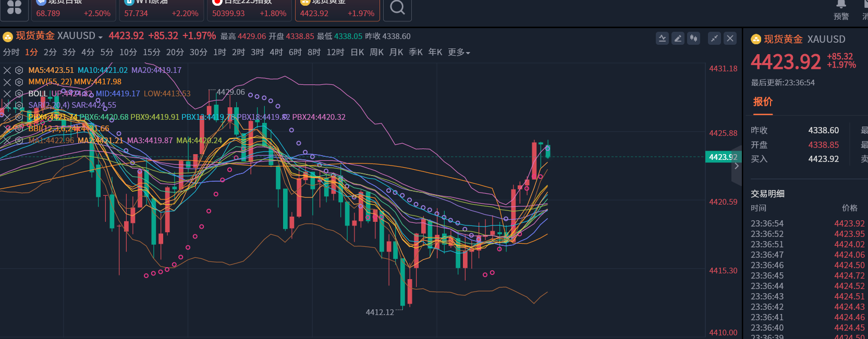
Task: Click the 4423.92 current price marker
Action: coord(723,157)
